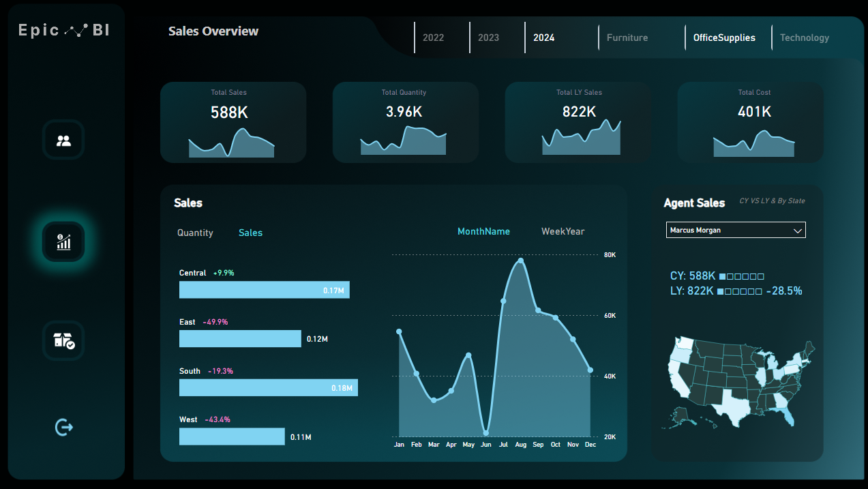Viewport: 868px width, 489px height.
Task: Filter by year 2022
Action: pyautogui.click(x=433, y=38)
